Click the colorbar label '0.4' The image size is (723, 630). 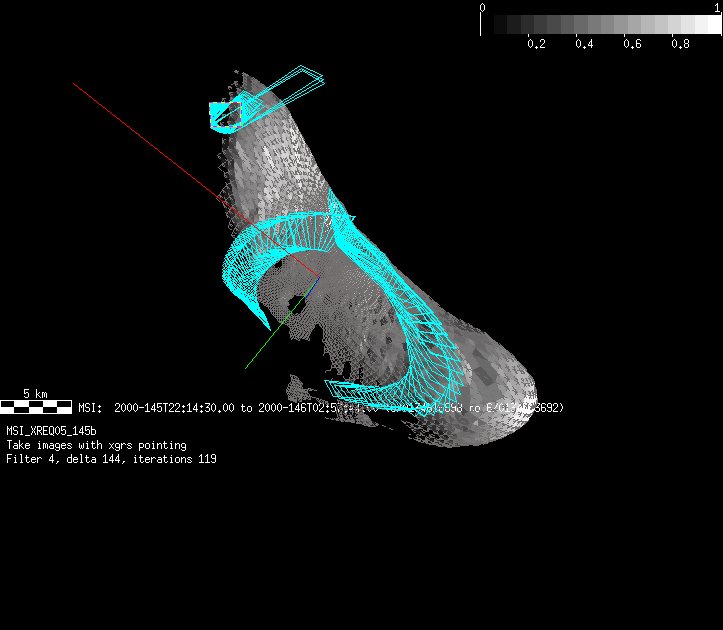point(584,44)
